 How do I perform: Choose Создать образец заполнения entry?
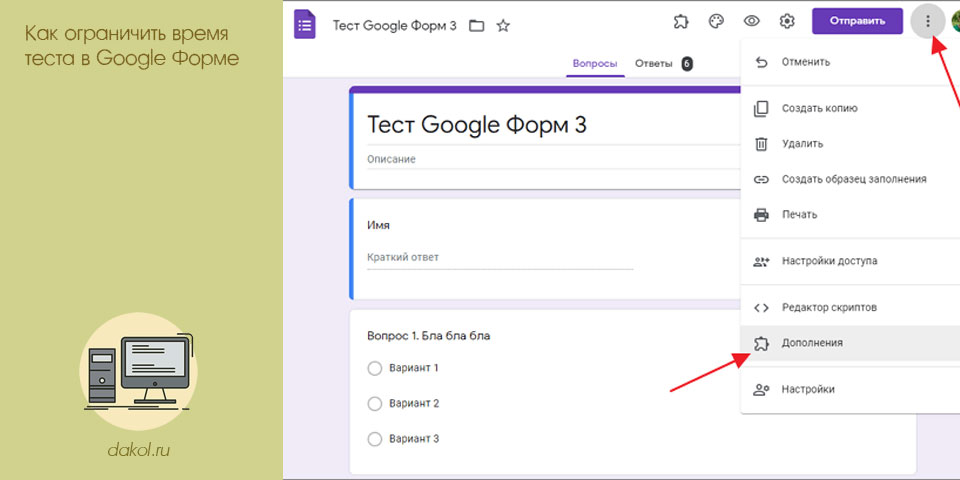850,179
